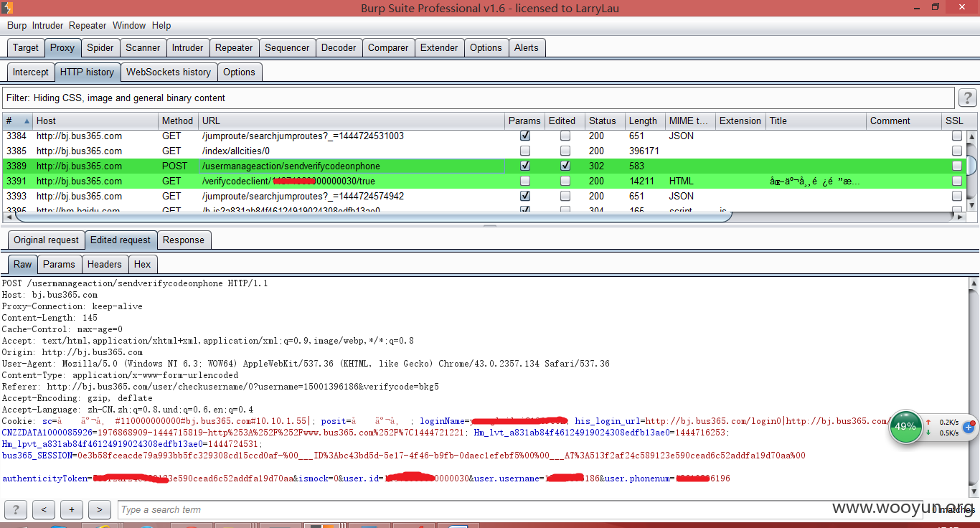The image size is (980, 528).
Task: Open the Intercept sub-tab
Action: pyautogui.click(x=31, y=72)
